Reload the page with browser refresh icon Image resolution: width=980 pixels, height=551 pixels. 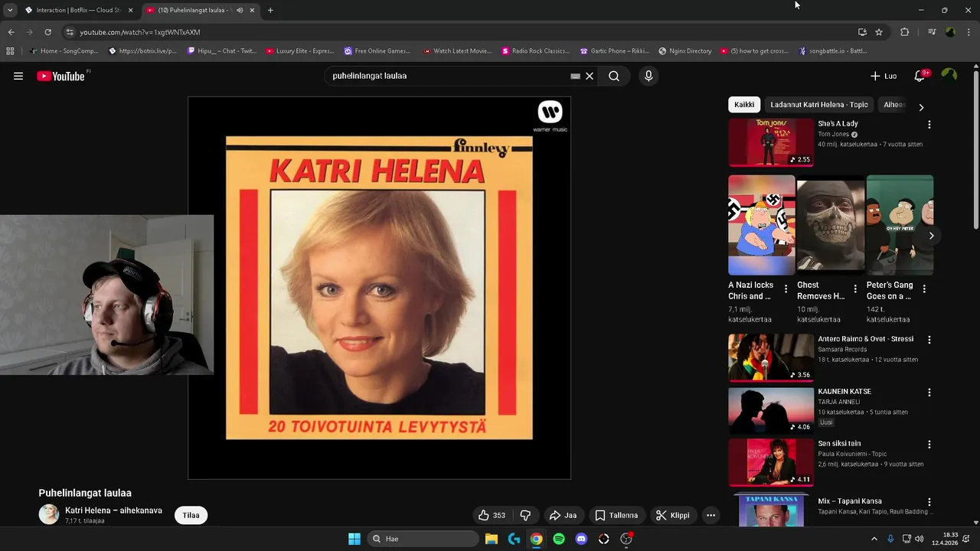click(47, 32)
